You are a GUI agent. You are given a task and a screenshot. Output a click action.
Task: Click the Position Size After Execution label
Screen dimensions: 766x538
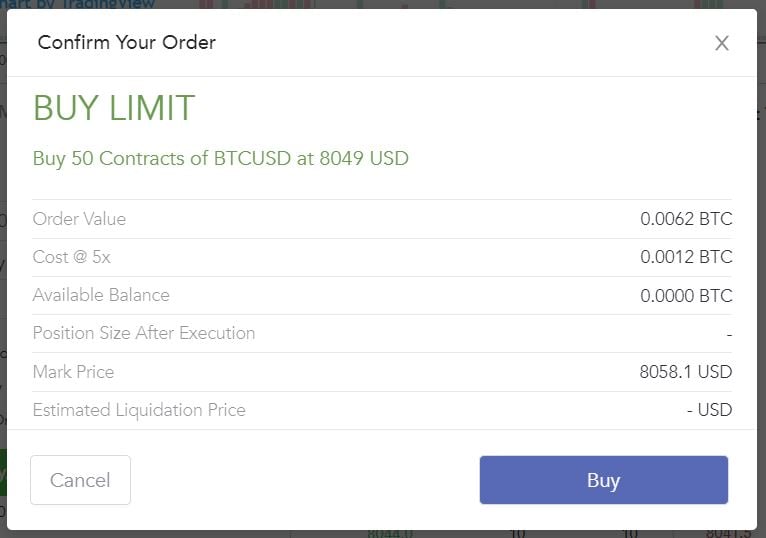tap(144, 333)
